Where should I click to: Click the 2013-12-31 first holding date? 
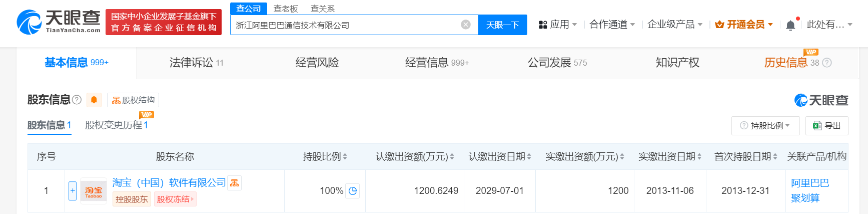point(745,190)
